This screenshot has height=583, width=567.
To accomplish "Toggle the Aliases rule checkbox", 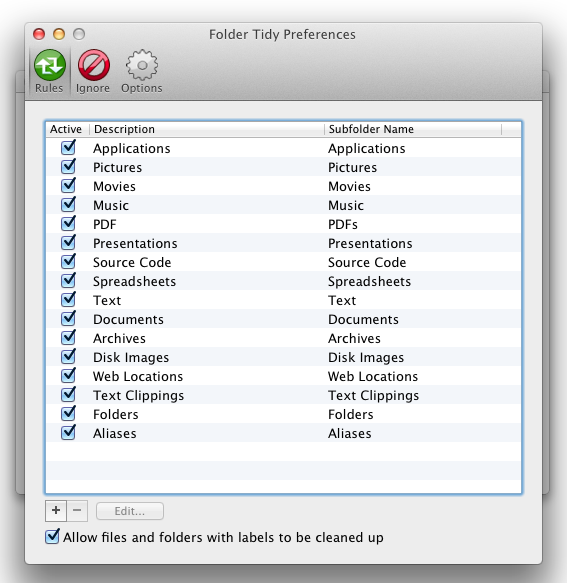I will pos(68,432).
